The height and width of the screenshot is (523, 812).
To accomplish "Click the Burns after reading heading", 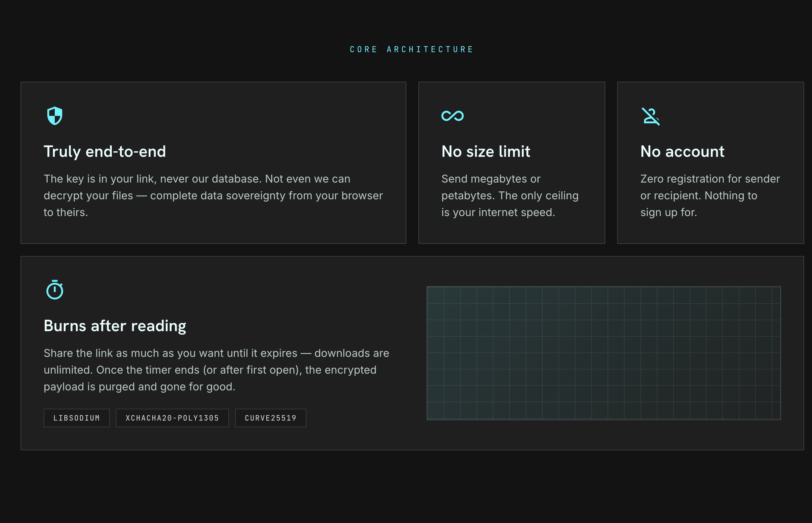I will pos(115,326).
